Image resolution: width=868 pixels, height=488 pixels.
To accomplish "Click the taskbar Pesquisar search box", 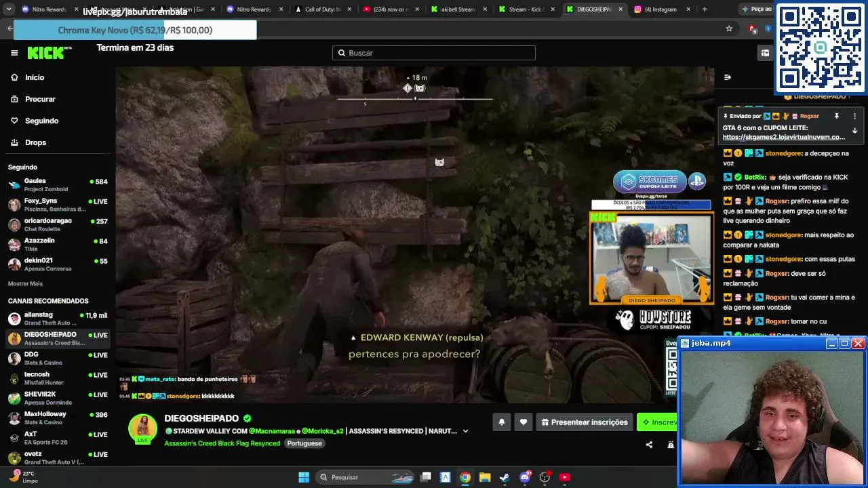I will (x=366, y=477).
